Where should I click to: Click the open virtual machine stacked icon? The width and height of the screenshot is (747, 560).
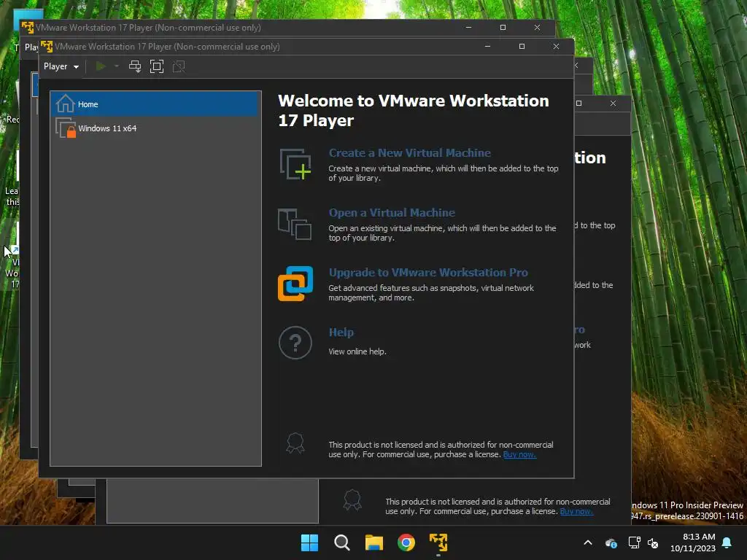point(295,224)
